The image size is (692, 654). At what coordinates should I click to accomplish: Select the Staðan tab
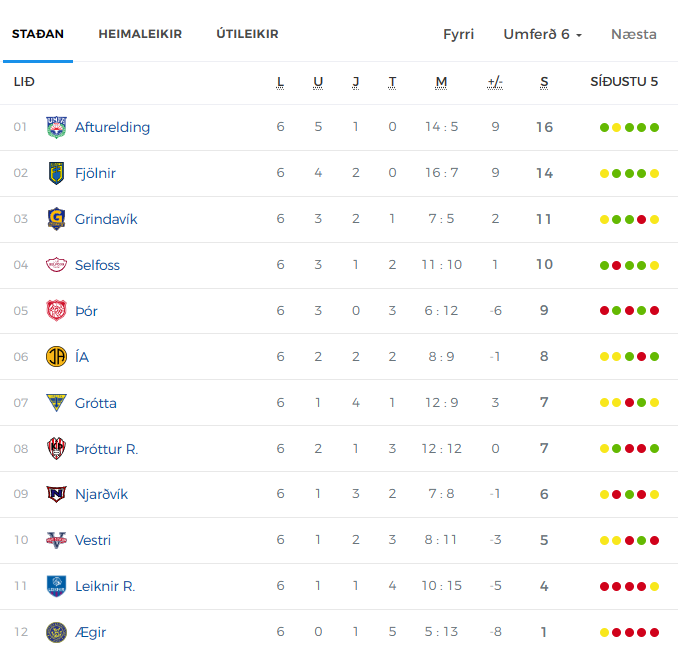pyautogui.click(x=38, y=34)
